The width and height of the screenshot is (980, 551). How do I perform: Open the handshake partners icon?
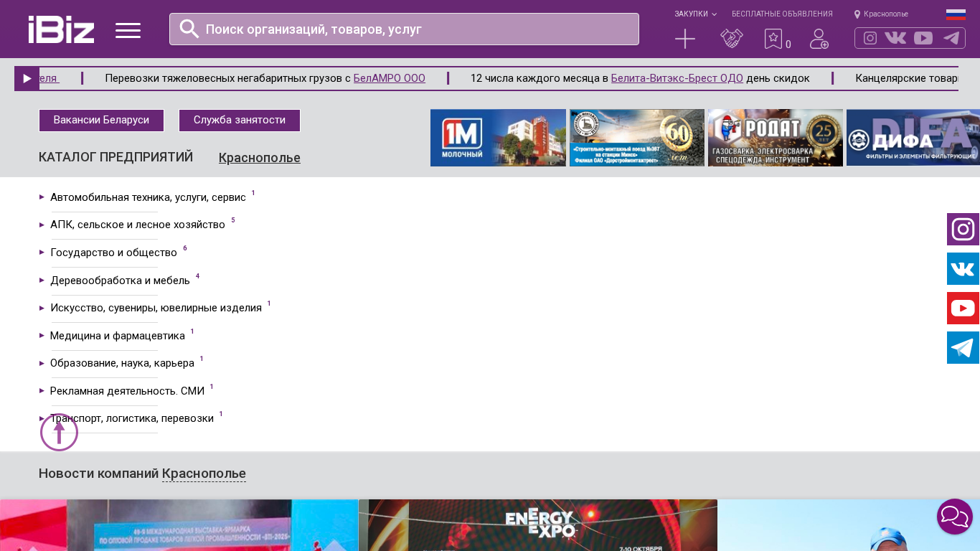732,39
